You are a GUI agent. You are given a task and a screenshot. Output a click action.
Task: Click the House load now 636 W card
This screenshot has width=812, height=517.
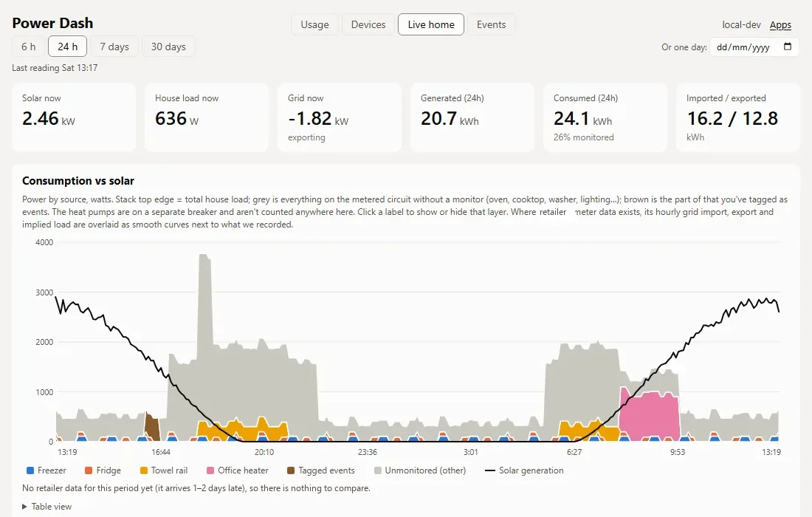[207, 117]
